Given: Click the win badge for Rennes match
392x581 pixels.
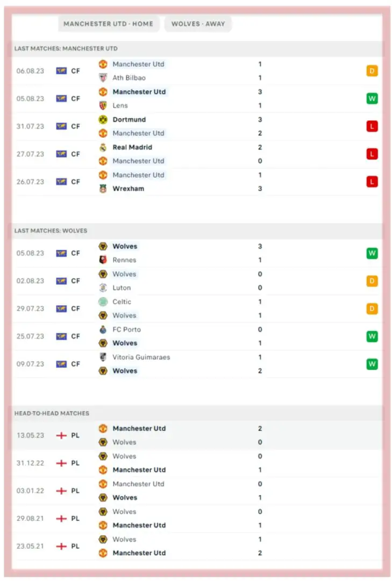Looking at the screenshot, I should [372, 253].
